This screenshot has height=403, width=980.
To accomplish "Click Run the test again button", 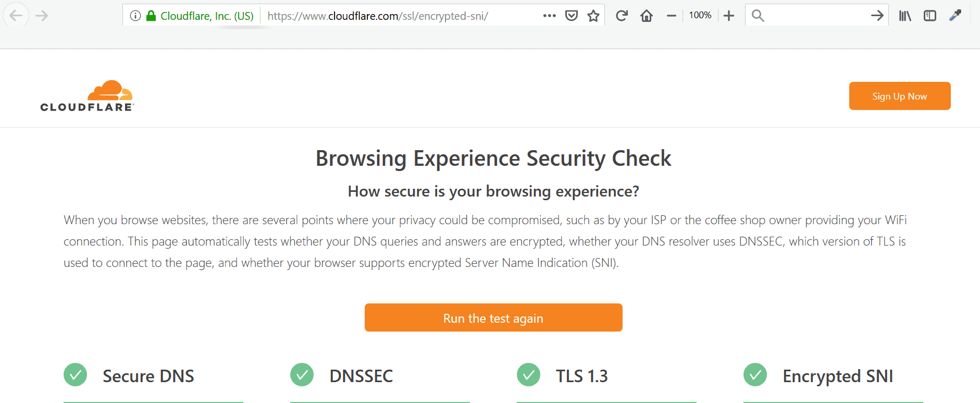I will tap(493, 317).
